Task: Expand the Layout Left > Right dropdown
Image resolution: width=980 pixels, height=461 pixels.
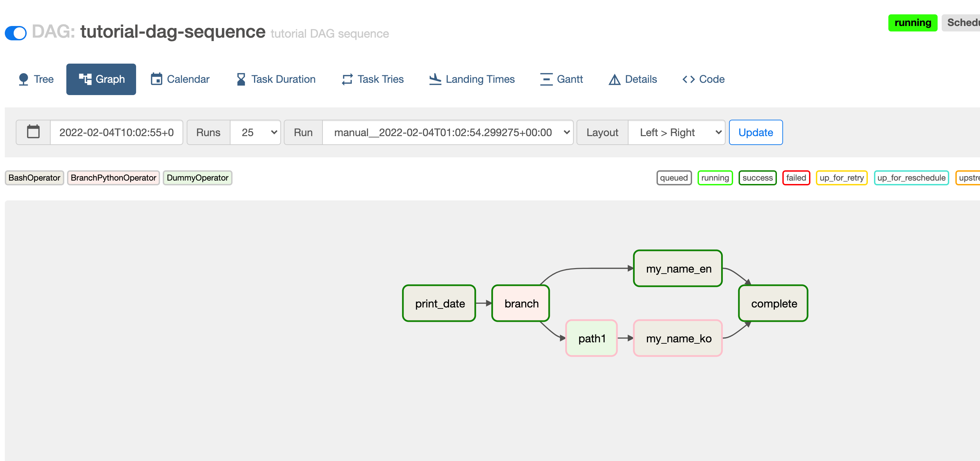Action: (x=676, y=132)
